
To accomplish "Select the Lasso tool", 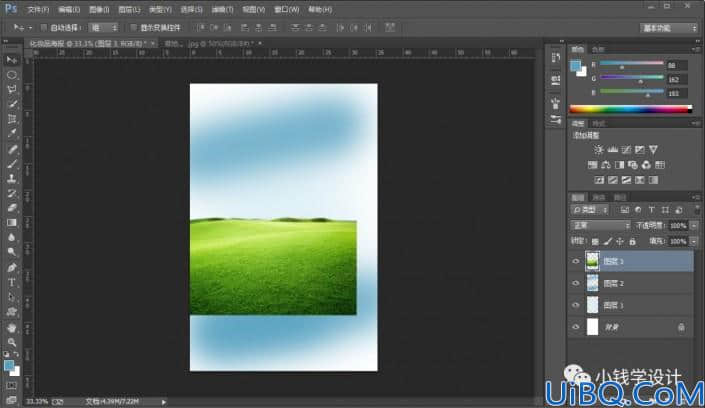I will (12, 89).
